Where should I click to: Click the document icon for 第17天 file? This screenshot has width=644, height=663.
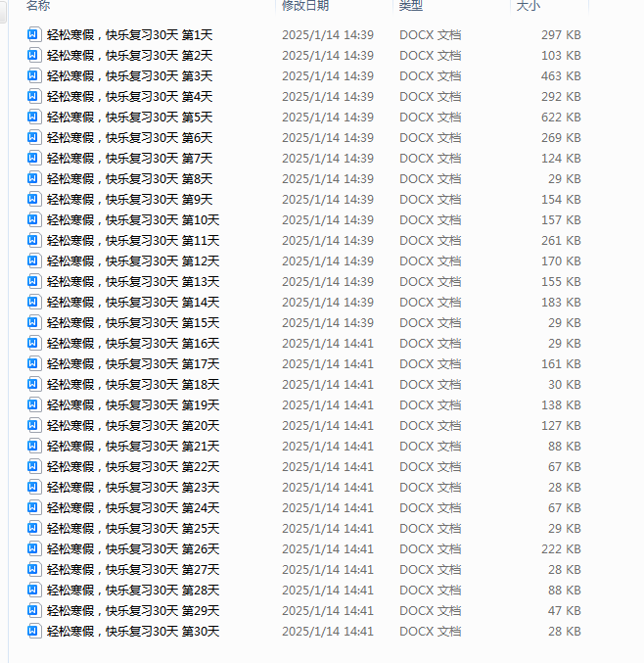click(34, 364)
